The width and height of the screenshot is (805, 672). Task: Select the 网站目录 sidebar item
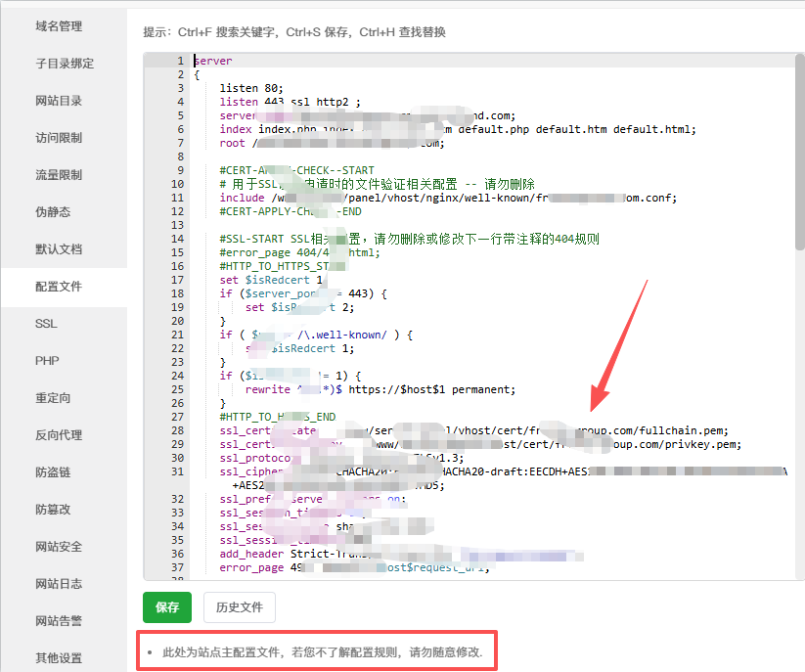(59, 101)
